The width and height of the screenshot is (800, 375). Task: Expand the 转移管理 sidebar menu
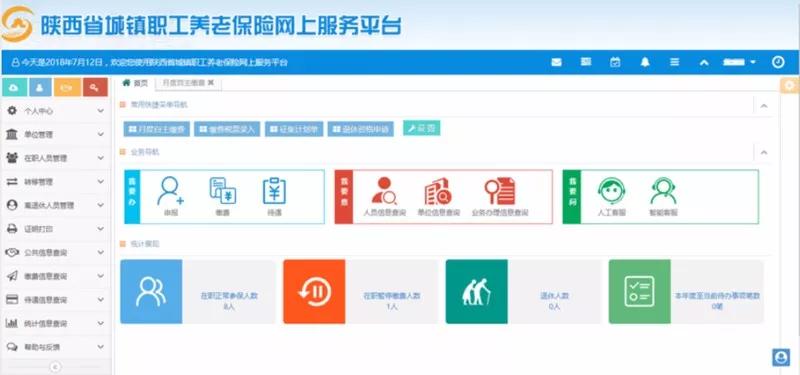pos(55,182)
